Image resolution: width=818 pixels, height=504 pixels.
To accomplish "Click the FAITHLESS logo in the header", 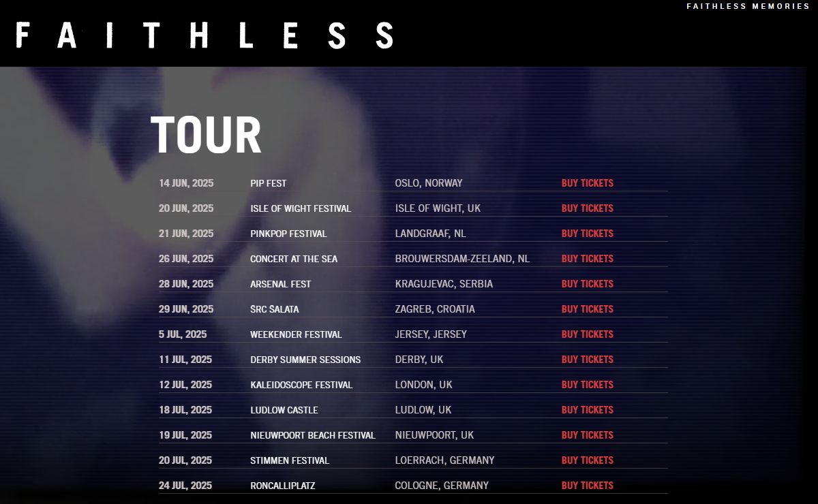I will click(204, 35).
